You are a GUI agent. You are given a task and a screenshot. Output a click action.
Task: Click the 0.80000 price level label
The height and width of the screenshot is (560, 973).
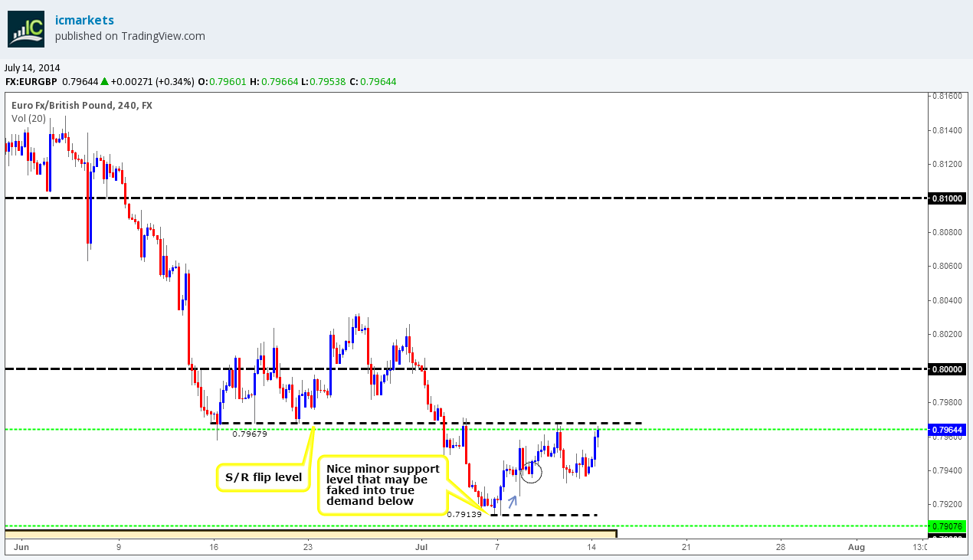click(948, 369)
